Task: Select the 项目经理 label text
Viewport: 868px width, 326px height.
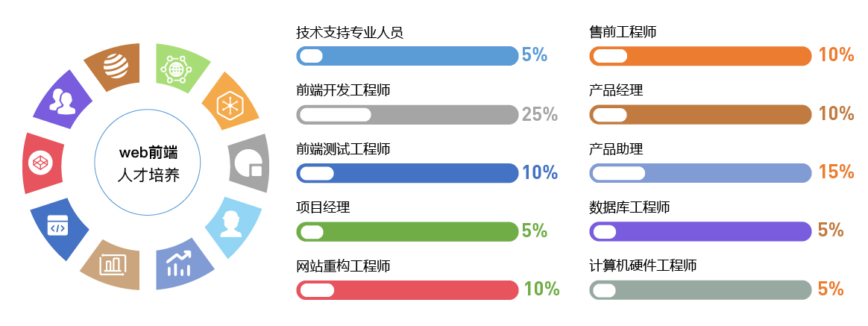Action: pos(323,207)
